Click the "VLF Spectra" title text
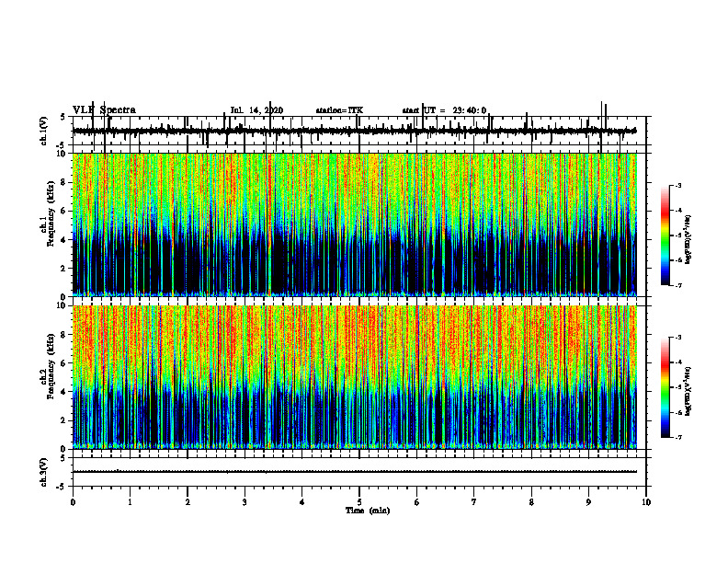 (x=104, y=110)
